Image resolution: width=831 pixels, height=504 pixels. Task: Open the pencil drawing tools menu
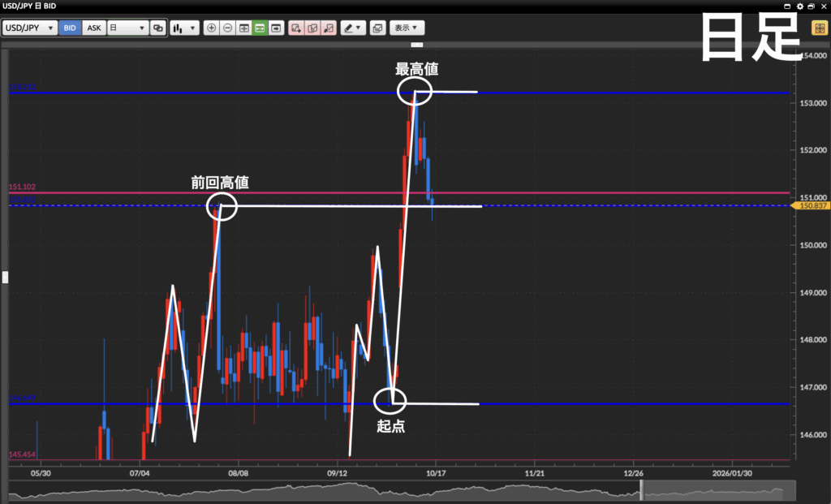coord(352,28)
